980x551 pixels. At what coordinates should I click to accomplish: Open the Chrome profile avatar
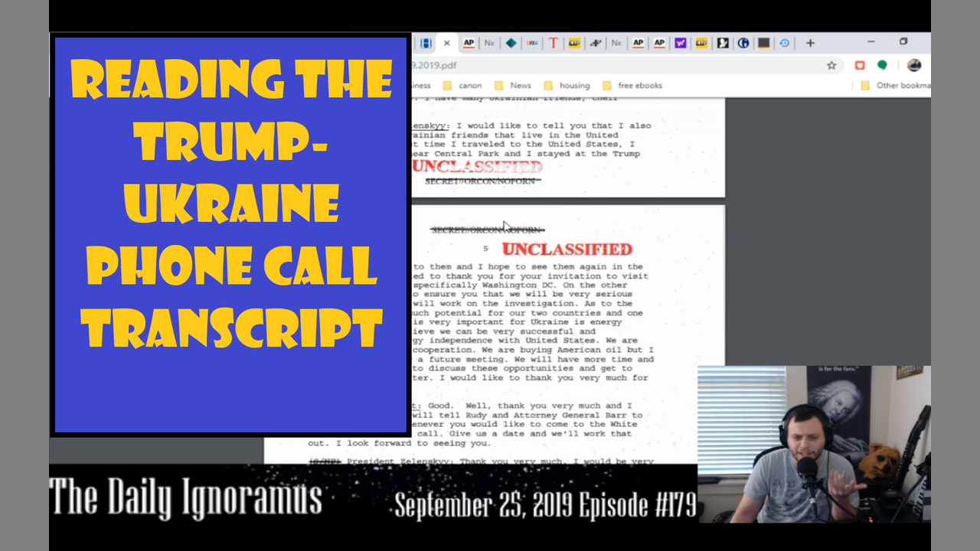(914, 65)
